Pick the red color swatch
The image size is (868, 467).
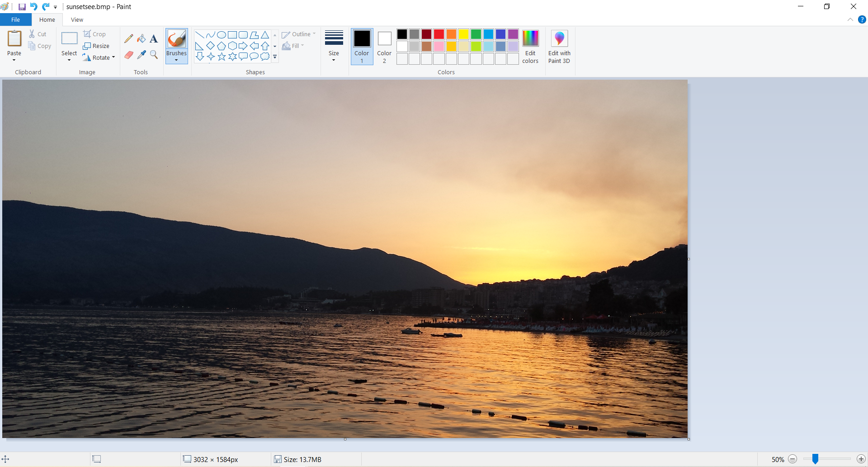click(439, 34)
